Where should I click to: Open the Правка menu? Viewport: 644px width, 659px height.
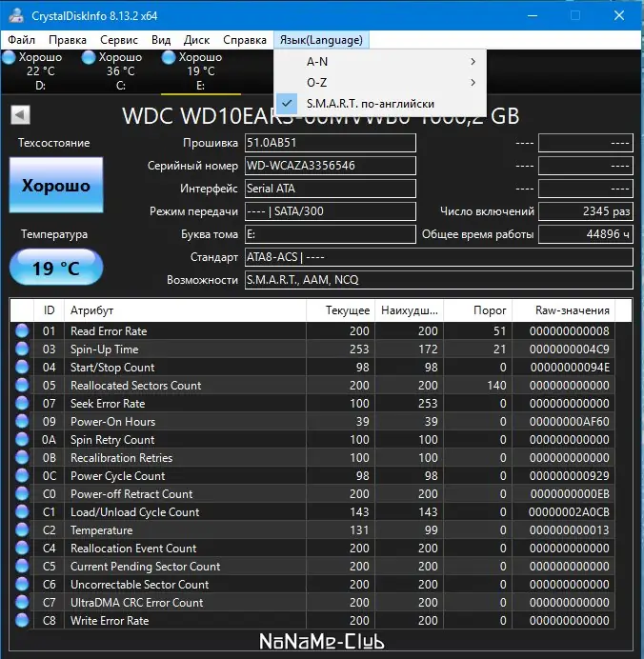click(68, 40)
